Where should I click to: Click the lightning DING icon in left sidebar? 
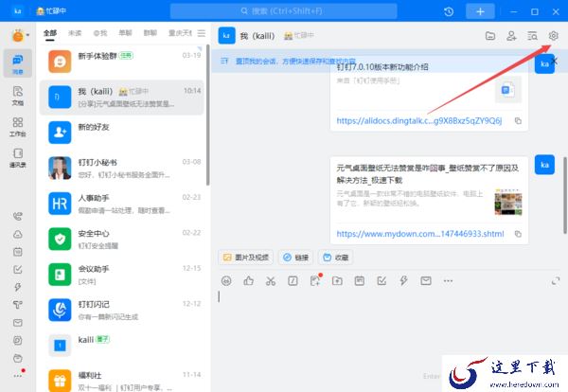coord(17,287)
